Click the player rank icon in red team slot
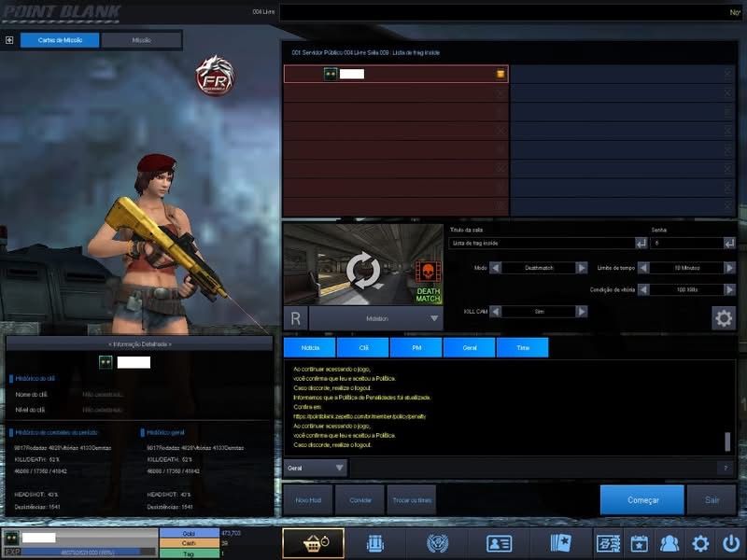Screen dimensions: 747x560 tap(331, 74)
